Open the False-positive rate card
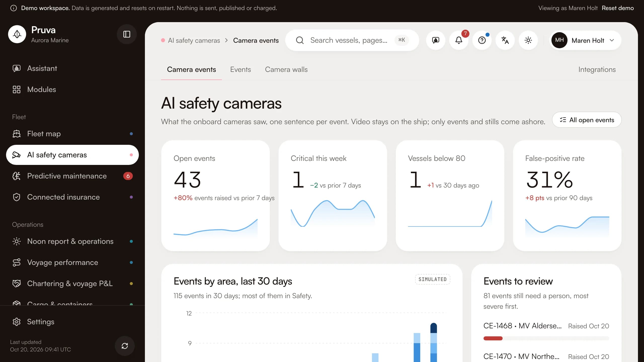Viewport: 644px width, 362px height. 567,196
